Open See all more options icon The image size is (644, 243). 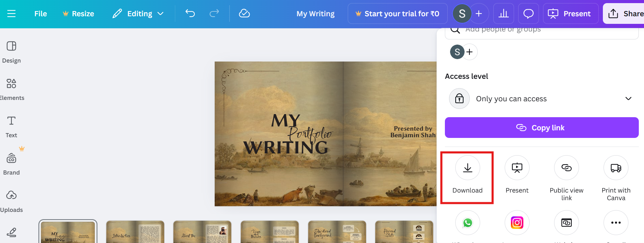click(616, 223)
